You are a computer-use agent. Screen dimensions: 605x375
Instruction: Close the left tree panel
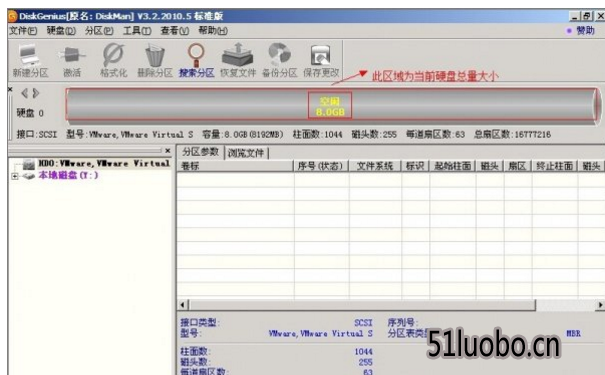pos(167,150)
